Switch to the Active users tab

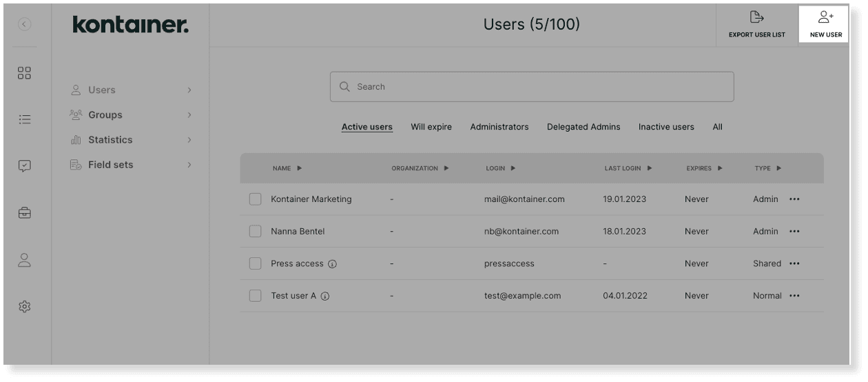point(367,127)
